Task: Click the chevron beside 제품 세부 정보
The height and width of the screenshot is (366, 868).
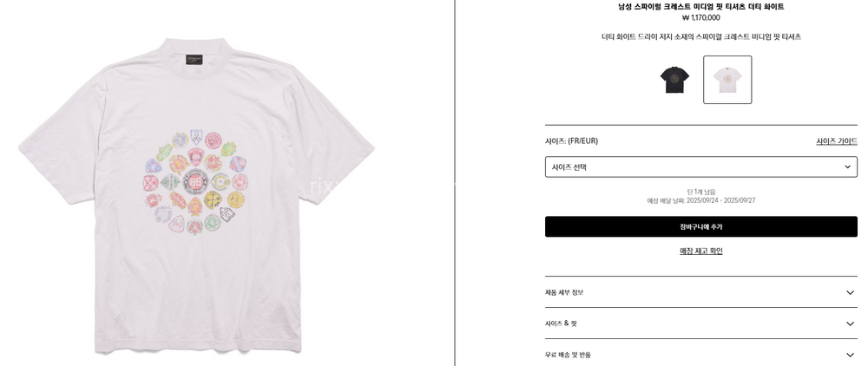Action: [x=851, y=292]
